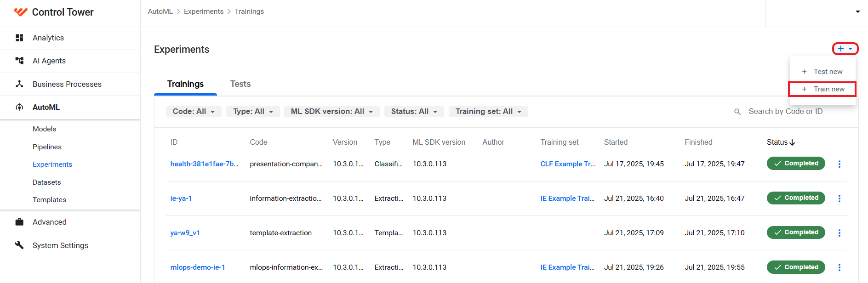Click the Finished column header
The width and height of the screenshot is (868, 283).
coord(698,142)
